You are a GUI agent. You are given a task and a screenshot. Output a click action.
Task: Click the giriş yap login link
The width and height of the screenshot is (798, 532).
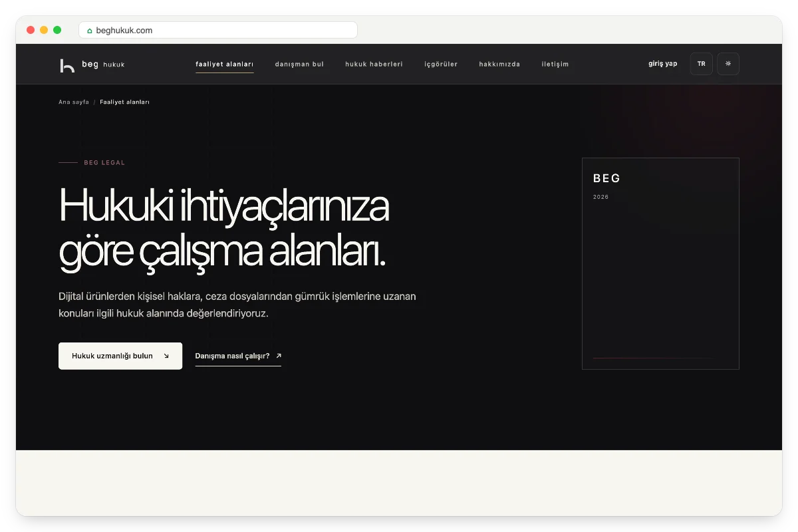point(663,64)
